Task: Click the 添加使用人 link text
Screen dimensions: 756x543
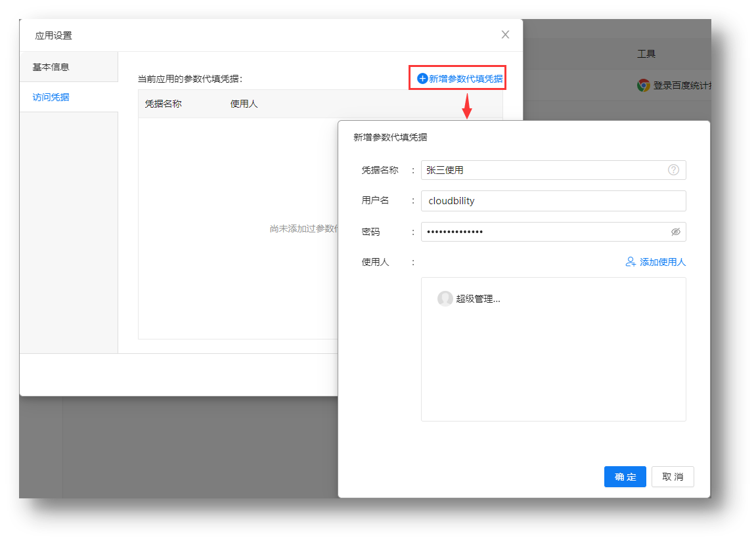Action: [x=662, y=262]
